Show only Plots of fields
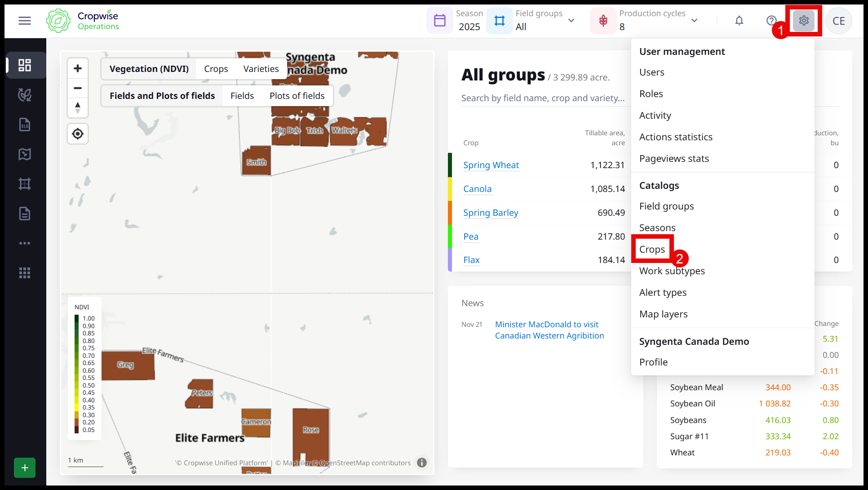 point(297,96)
